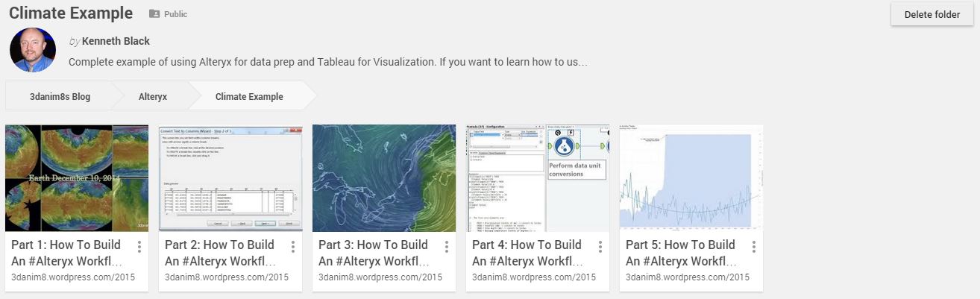This screenshot has width=980, height=299.
Task: Open the Part 4: How To Build title
Action: pyautogui.click(x=529, y=253)
